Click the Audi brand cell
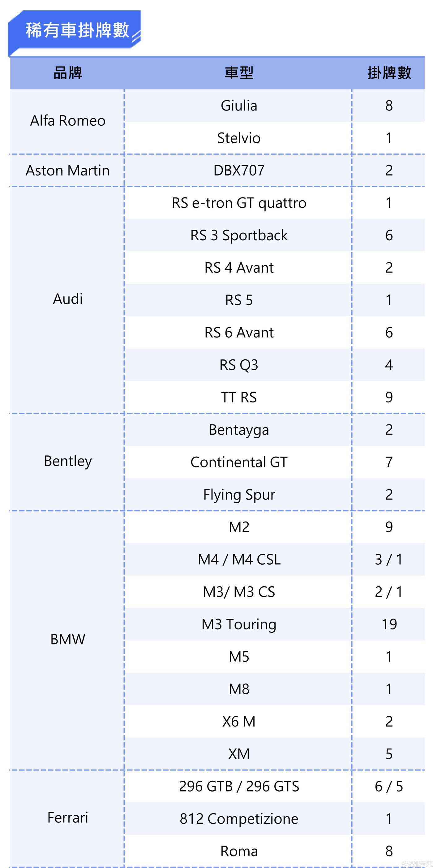 click(68, 299)
